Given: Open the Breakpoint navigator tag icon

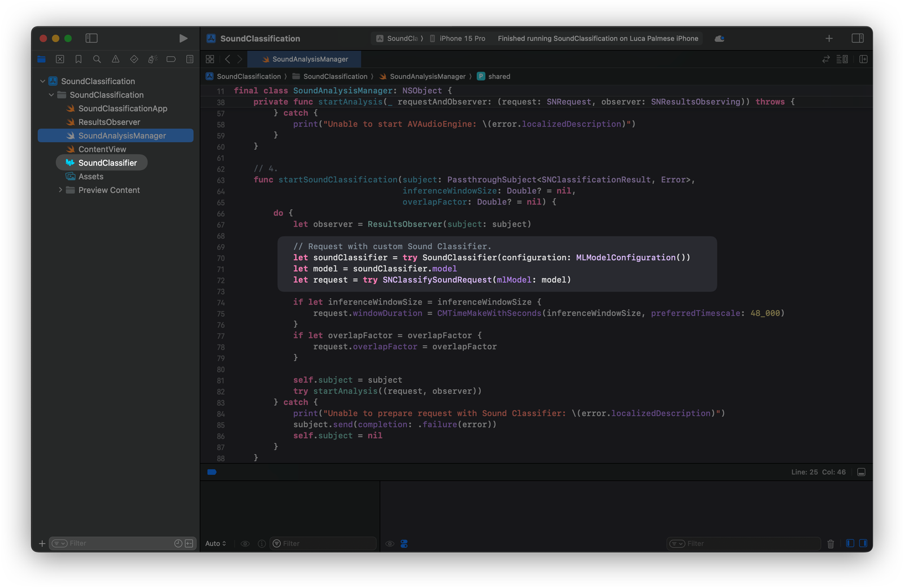Looking at the screenshot, I should 171,59.
